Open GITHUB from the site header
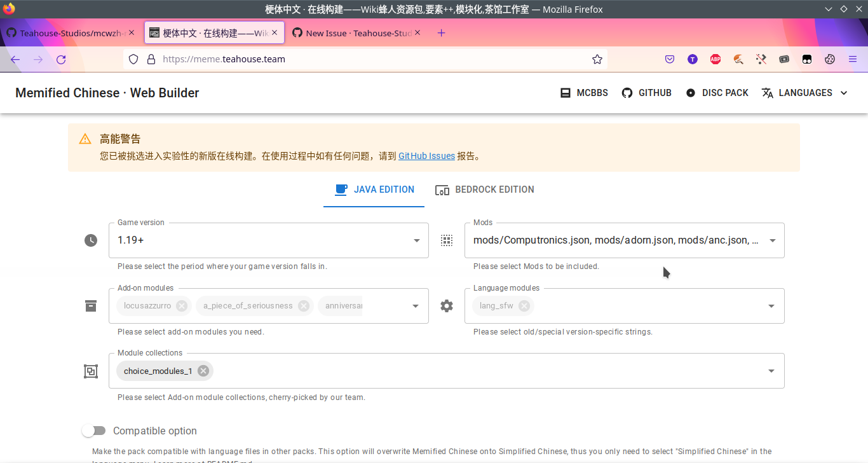 click(x=646, y=92)
